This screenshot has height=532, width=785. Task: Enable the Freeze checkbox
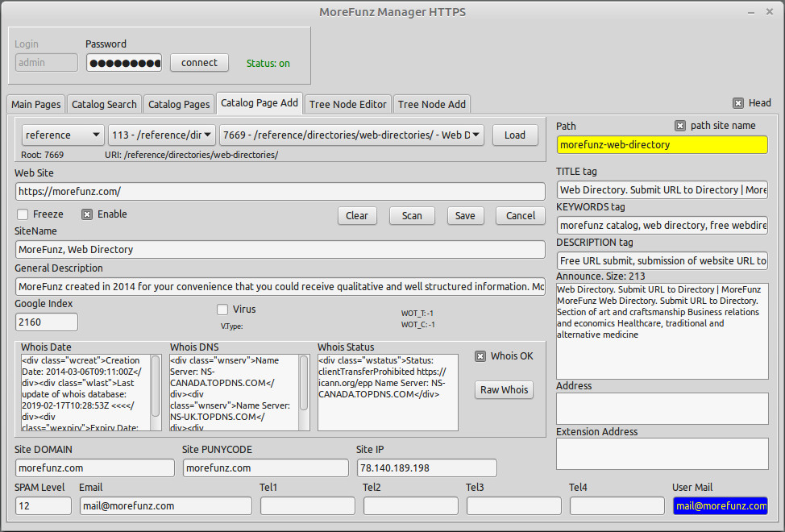coord(23,214)
